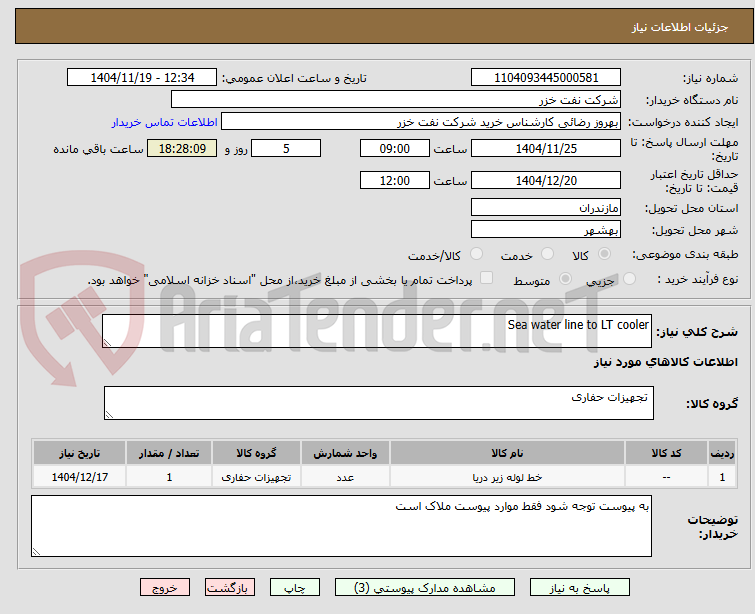Click the resize handle of buyer notes textarea
This screenshot has width=755, height=614.
click(36, 552)
